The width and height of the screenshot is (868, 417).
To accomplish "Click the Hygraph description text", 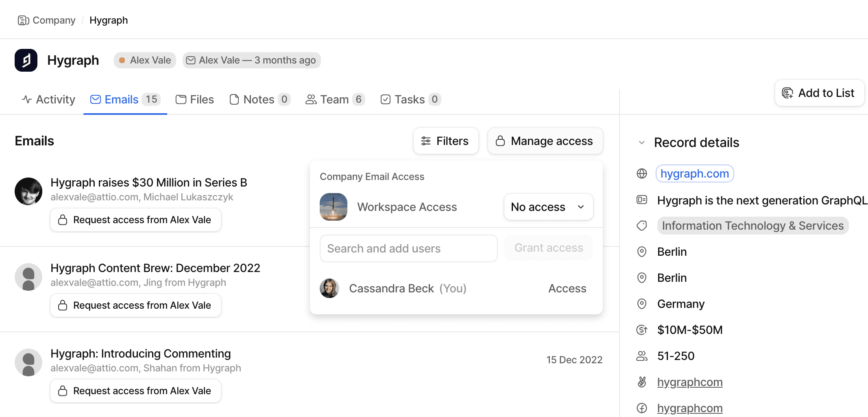I will 762,200.
